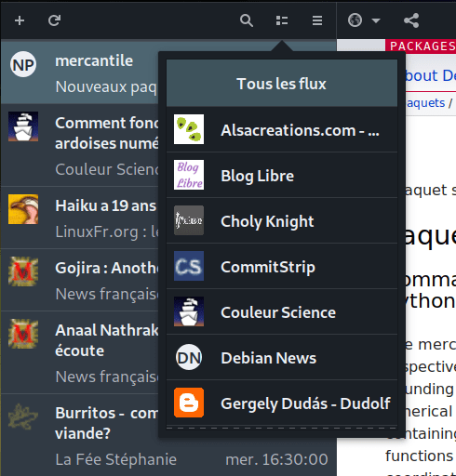Open search with the magnifier icon
This screenshot has width=456, height=476.
click(247, 20)
